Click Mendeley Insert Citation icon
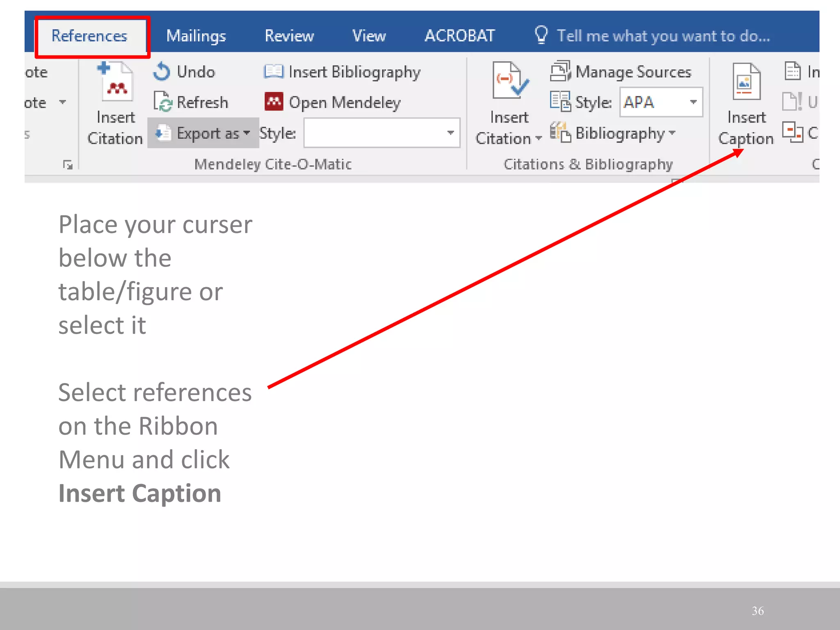This screenshot has height=630, width=840. tap(116, 81)
